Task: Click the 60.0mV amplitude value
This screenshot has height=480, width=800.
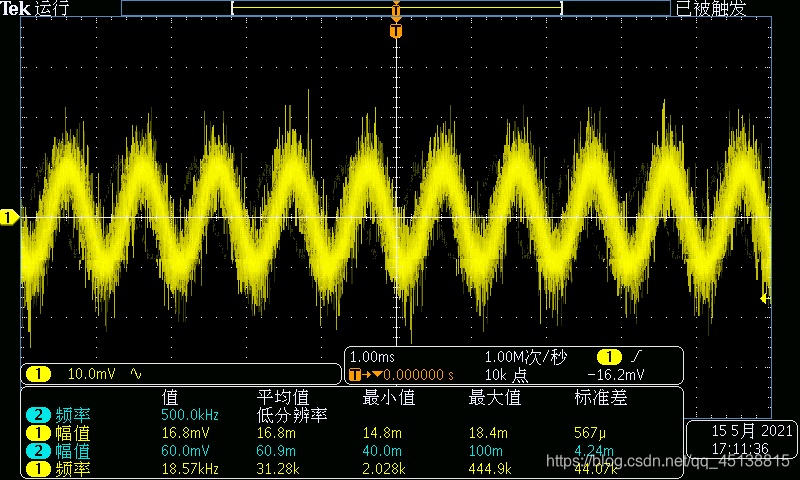Action: [x=185, y=451]
